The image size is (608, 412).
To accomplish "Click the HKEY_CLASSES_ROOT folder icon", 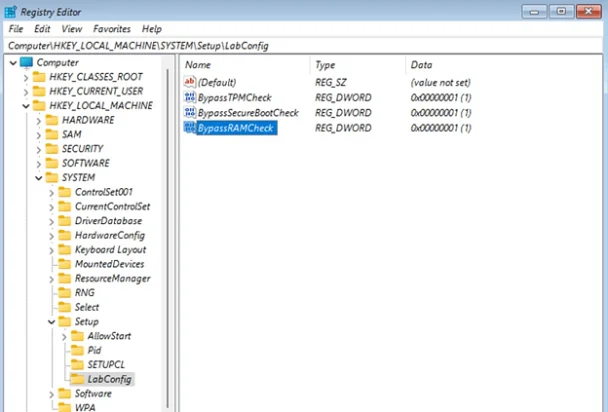I will 39,77.
